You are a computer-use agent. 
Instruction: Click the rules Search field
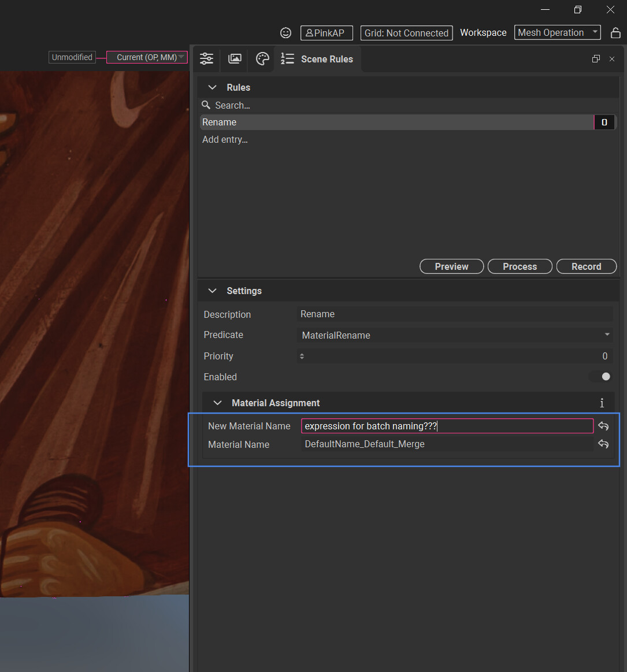coord(405,105)
